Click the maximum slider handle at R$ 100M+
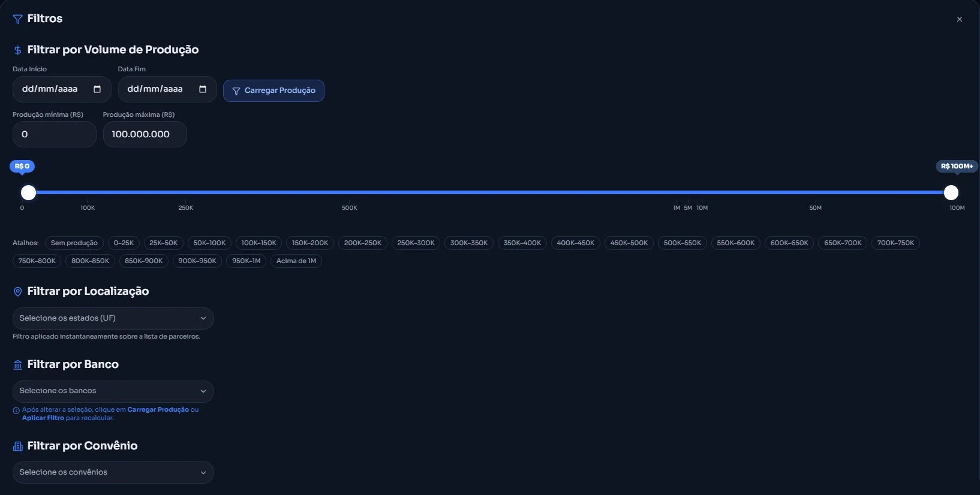Viewport: 980px width, 495px height. coord(951,192)
